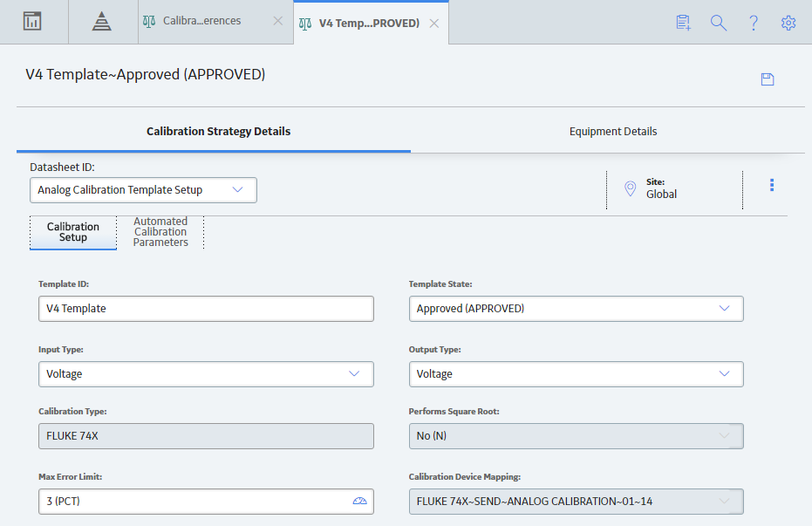Viewport: 812px width, 526px height.
Task: Click the scales icon on Calibra...erences tab
Action: pos(149,21)
